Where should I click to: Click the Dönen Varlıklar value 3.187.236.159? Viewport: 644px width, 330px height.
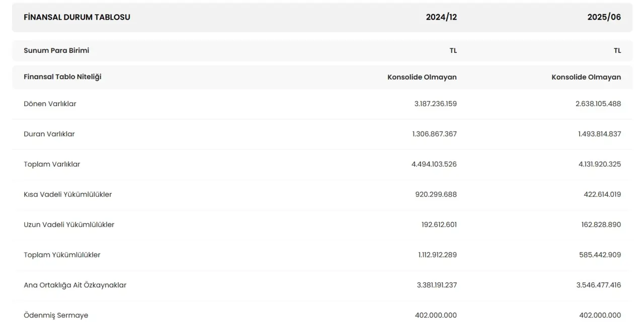(435, 104)
